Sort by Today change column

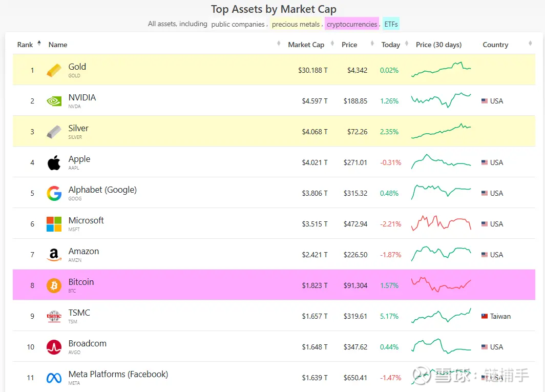[x=391, y=45]
